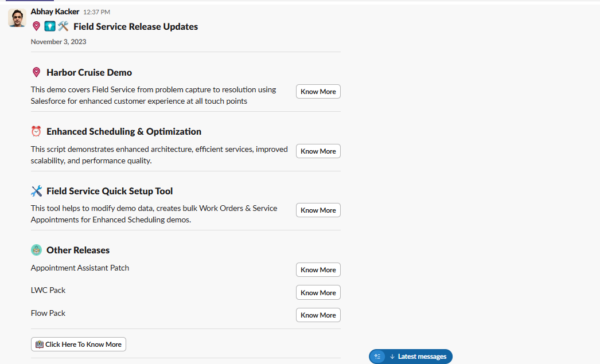The height and width of the screenshot is (364, 600).
Task: Click Know More for Enhanced Scheduling & Optimization
Action: [318, 151]
